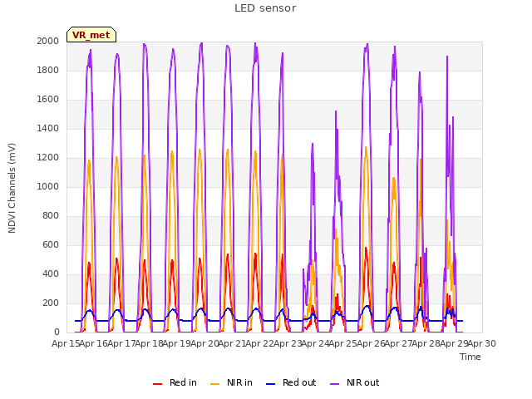
Task: Click the 1000 y-axis tick label
Action: tap(48, 186)
